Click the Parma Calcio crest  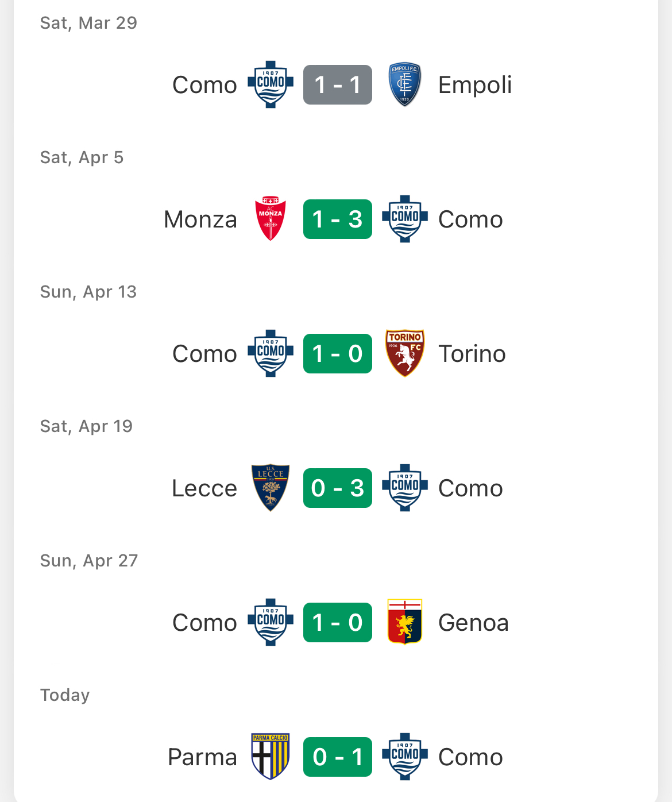pyautogui.click(x=271, y=757)
